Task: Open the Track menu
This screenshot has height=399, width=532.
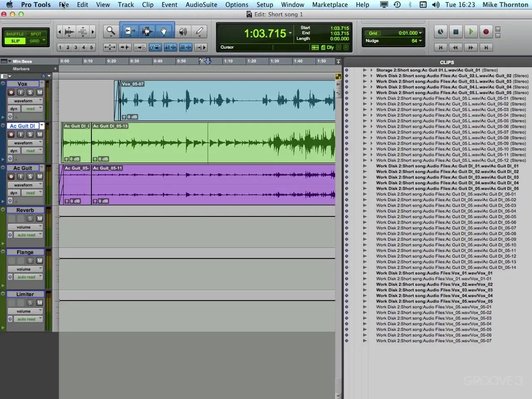Action: coord(126,5)
